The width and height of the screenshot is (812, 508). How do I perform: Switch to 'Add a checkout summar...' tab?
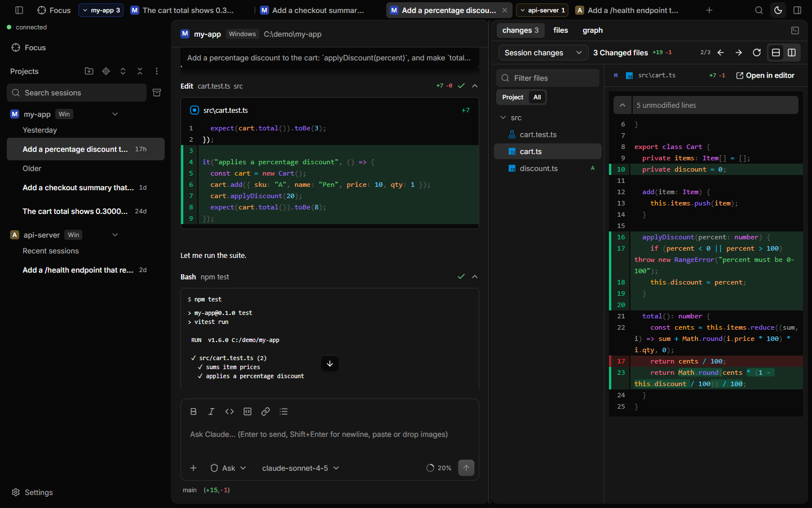pyautogui.click(x=312, y=10)
